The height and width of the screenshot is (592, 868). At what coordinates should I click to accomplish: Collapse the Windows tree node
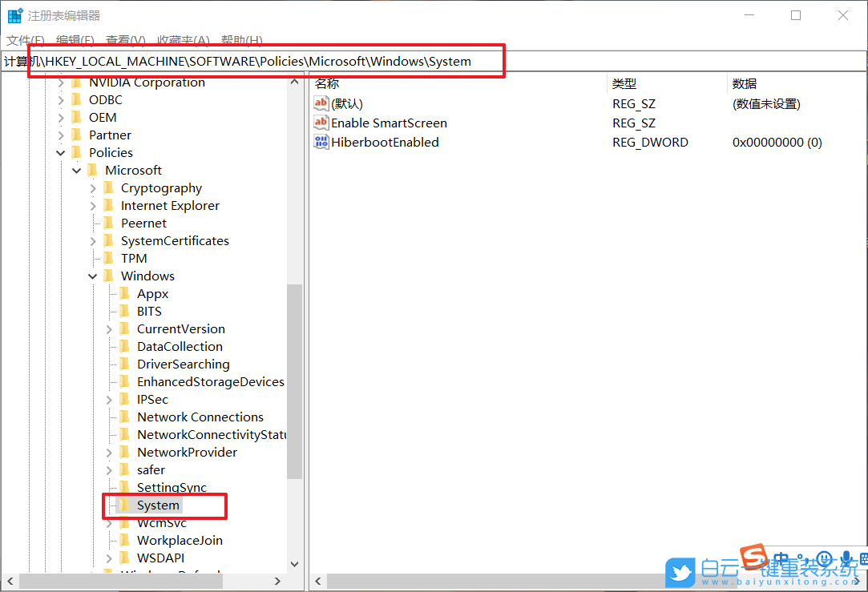pos(92,276)
